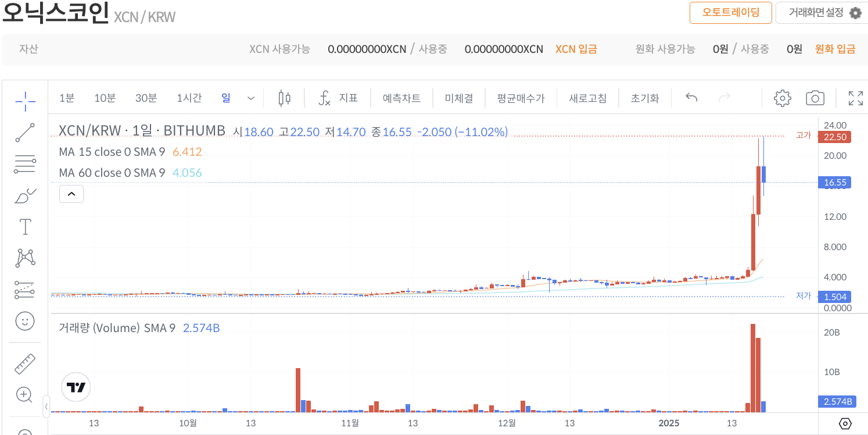This screenshot has width=868, height=435.
Task: Toggle the crosshair cursor tool
Action: click(24, 101)
